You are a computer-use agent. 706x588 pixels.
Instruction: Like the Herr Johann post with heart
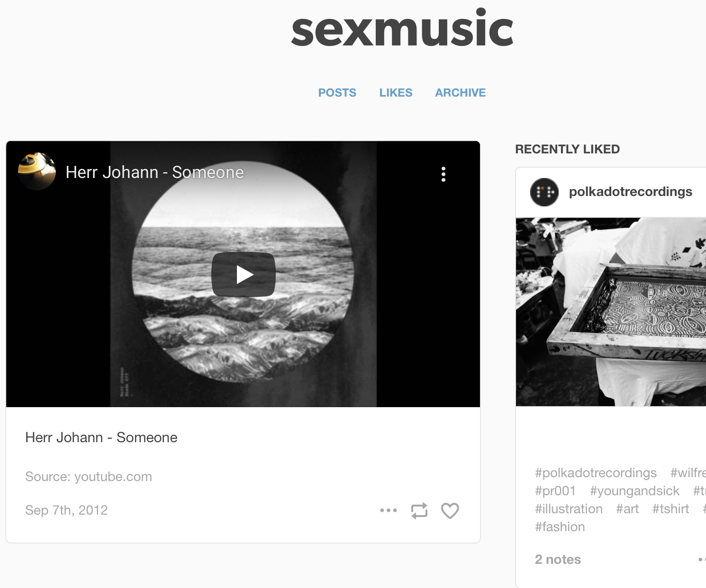450,511
